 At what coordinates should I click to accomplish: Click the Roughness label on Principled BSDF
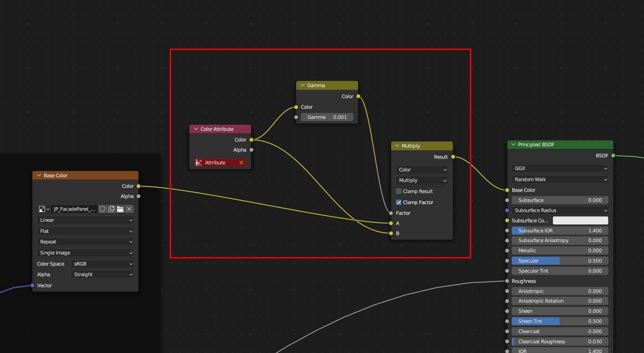[x=524, y=281]
